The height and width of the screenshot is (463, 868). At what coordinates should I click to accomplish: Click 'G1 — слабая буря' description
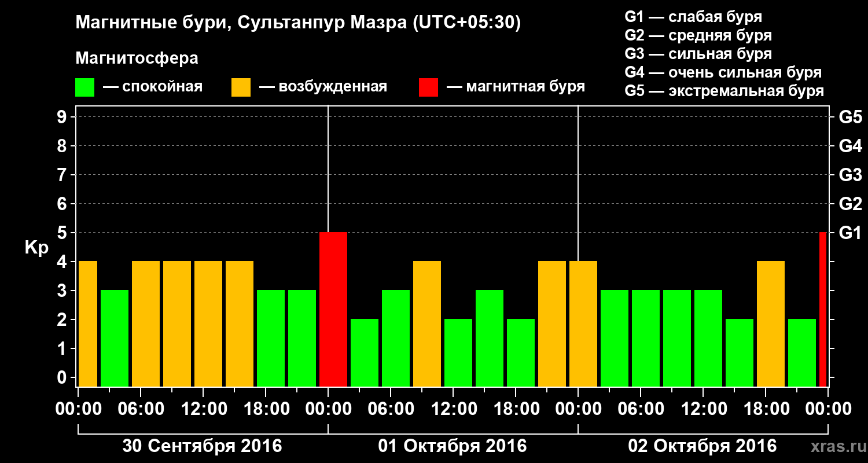tap(693, 17)
